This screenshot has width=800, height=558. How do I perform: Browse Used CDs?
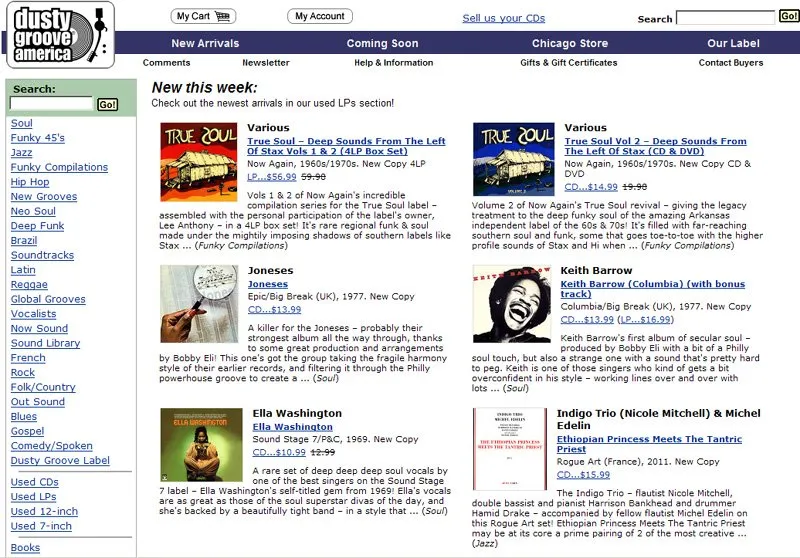tap(35, 483)
